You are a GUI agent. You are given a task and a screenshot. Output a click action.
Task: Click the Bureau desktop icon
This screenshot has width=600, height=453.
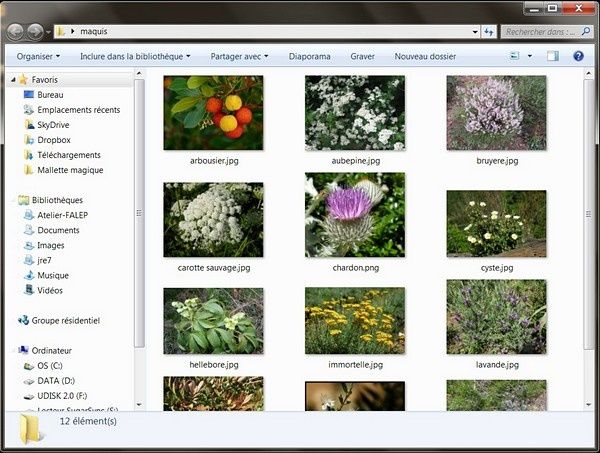pyautogui.click(x=29, y=94)
